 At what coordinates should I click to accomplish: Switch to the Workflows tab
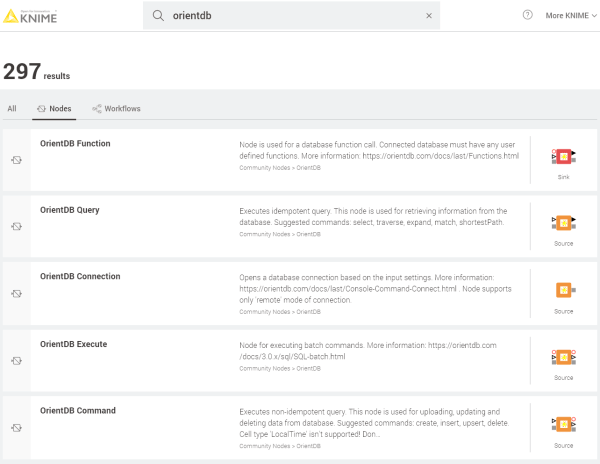[x=116, y=109]
